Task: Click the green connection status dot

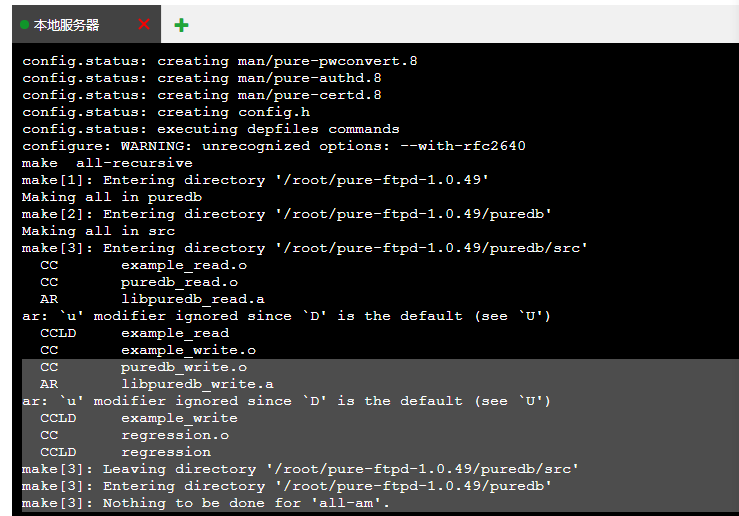Action: [25, 25]
